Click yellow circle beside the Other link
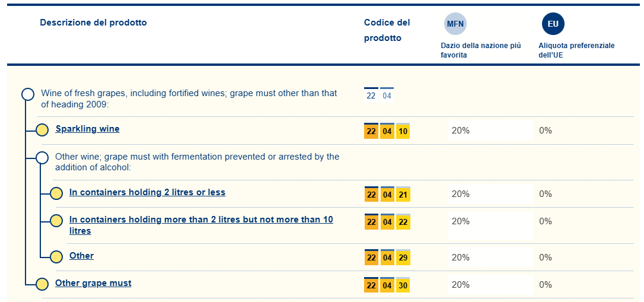 click(x=56, y=257)
